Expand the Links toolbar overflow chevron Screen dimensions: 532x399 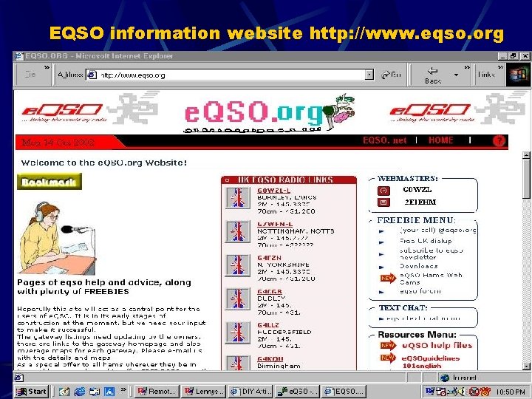(x=500, y=67)
